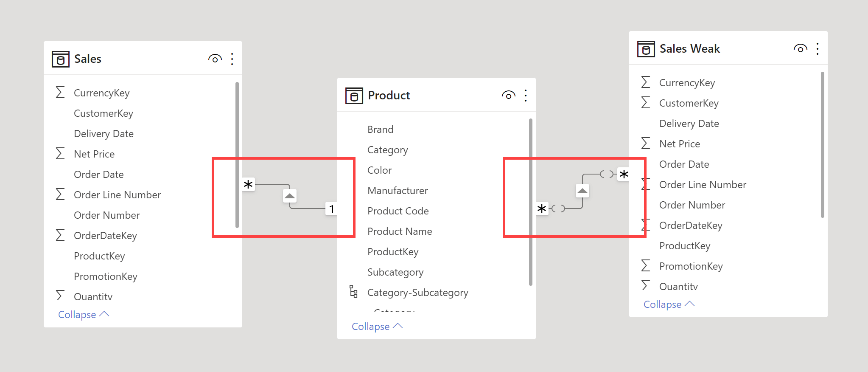Toggle visibility of Product table

pos(508,96)
